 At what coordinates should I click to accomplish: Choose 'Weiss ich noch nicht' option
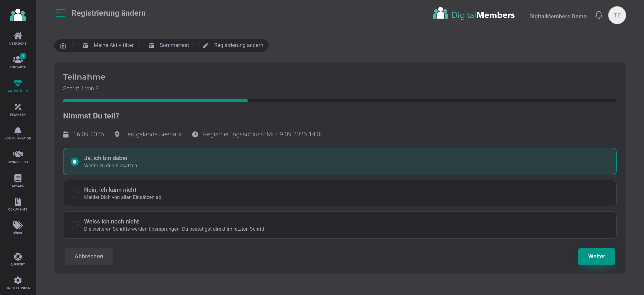(340, 225)
